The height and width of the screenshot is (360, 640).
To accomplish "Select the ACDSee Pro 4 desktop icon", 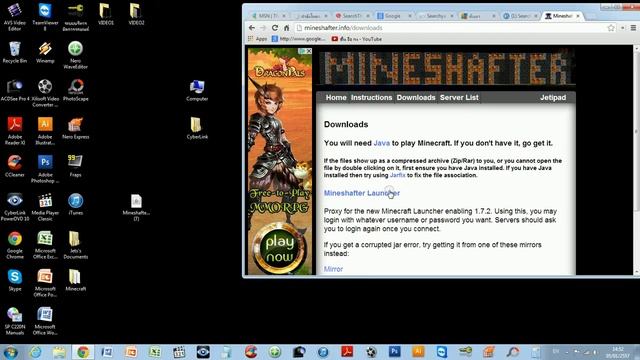I will point(15,90).
